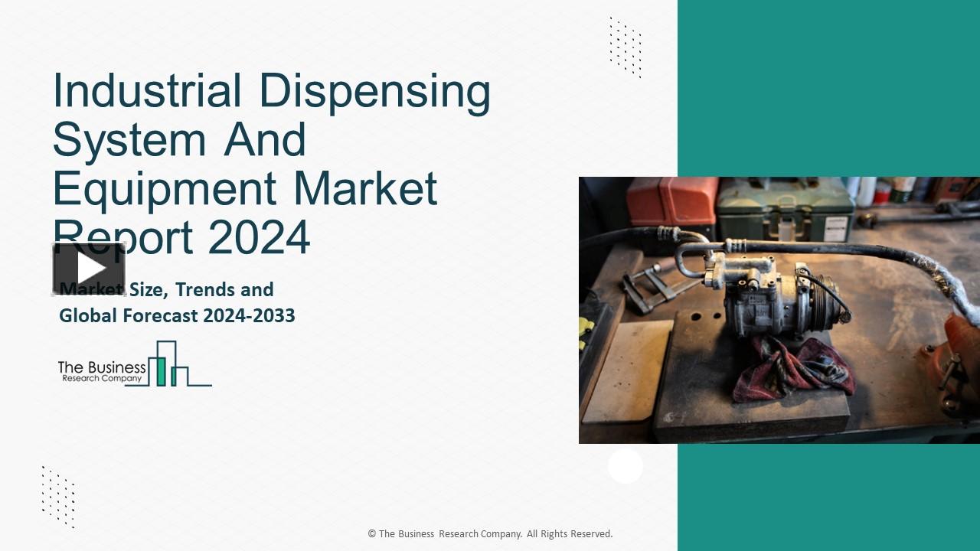Click the play button to start the presentation
The width and height of the screenshot is (980, 551).
[88, 268]
